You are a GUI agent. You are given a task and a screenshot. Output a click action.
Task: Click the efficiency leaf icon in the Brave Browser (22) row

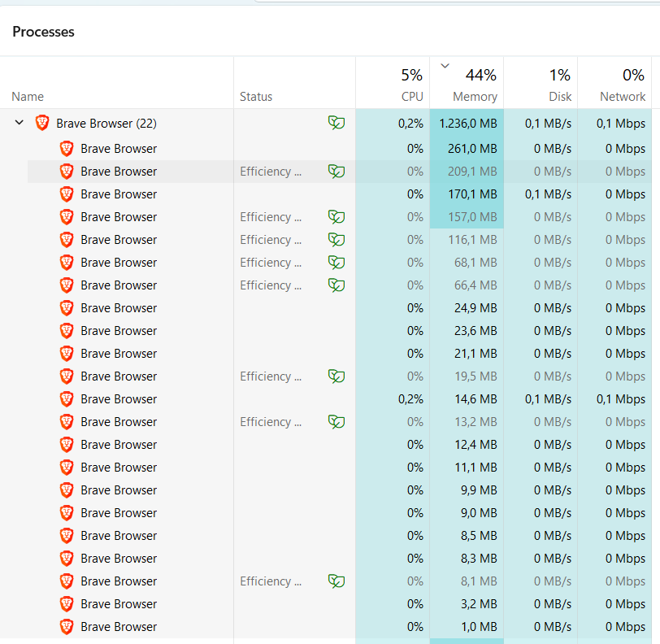pyautogui.click(x=337, y=123)
